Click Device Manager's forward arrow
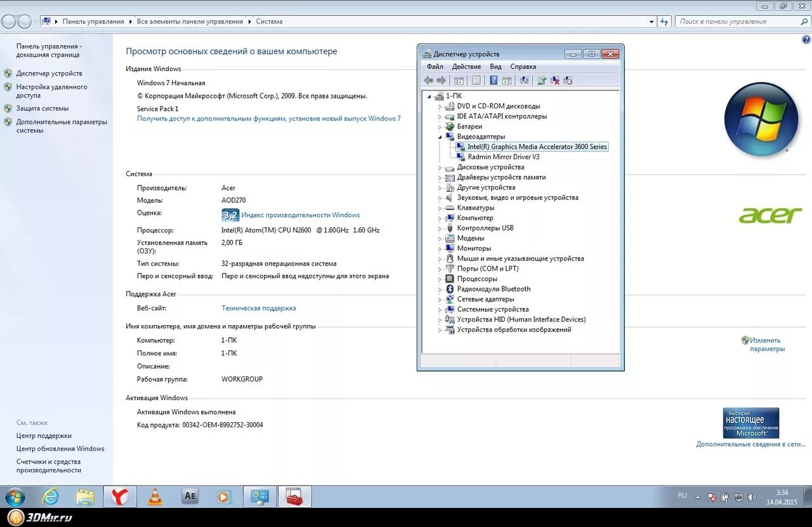This screenshot has height=527, width=812. (442, 80)
